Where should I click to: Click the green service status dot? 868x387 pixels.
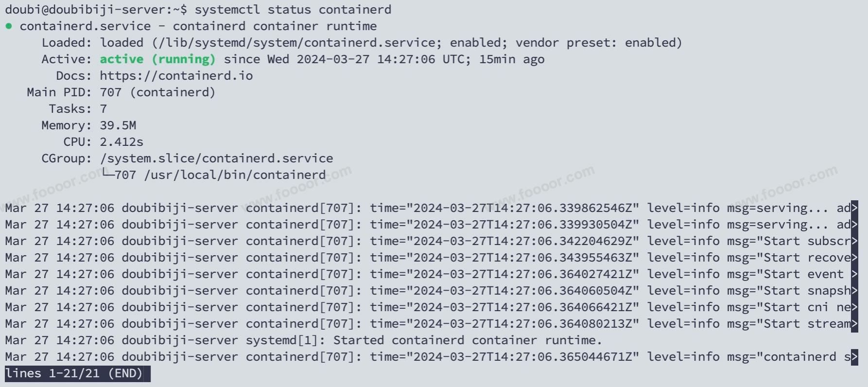pos(9,26)
